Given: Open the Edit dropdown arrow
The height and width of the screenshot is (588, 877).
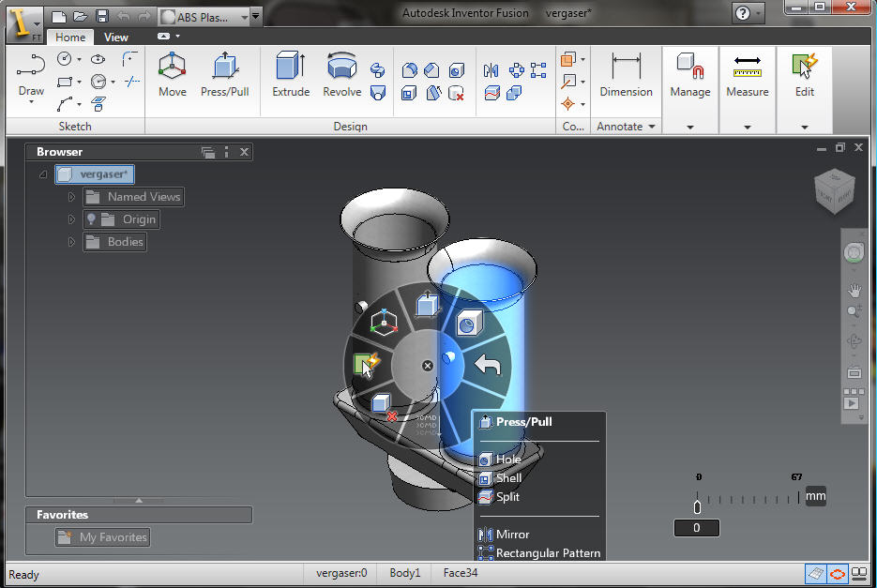Looking at the screenshot, I should (x=804, y=127).
